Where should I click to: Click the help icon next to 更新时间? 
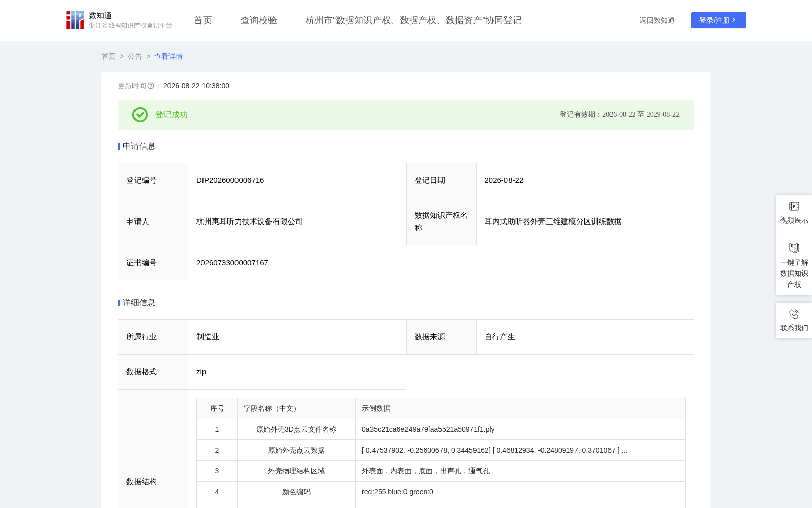151,86
